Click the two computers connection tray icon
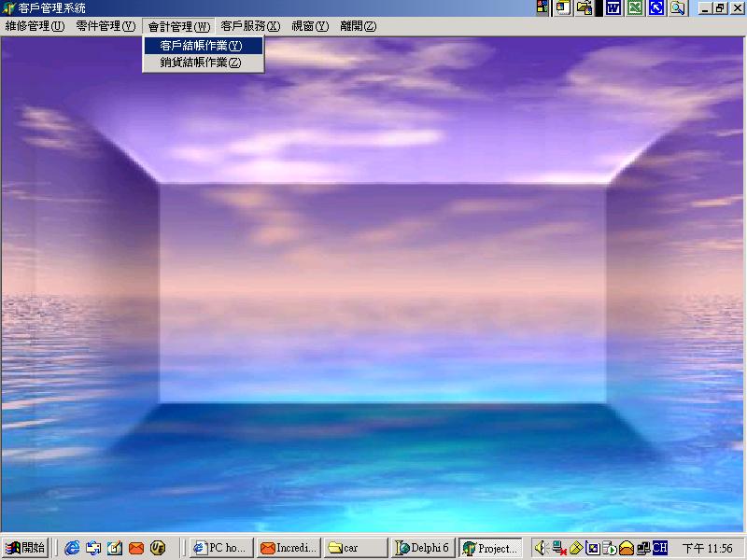 pos(643,548)
